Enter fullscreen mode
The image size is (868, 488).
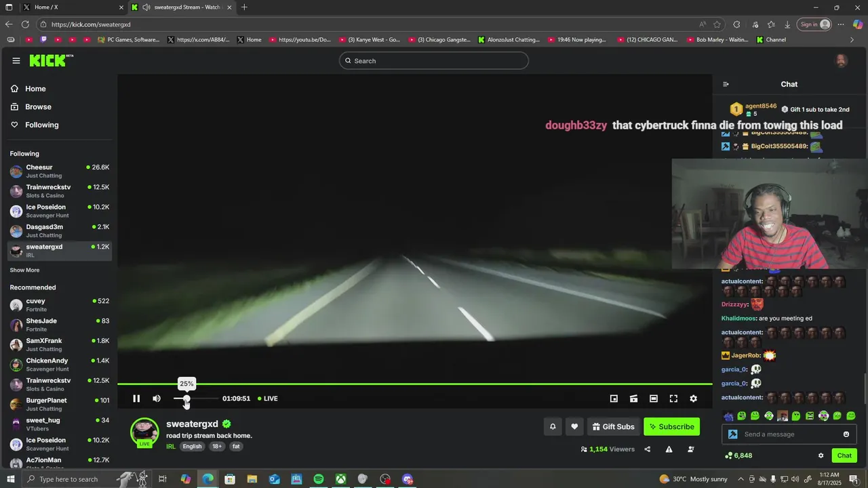click(673, 399)
